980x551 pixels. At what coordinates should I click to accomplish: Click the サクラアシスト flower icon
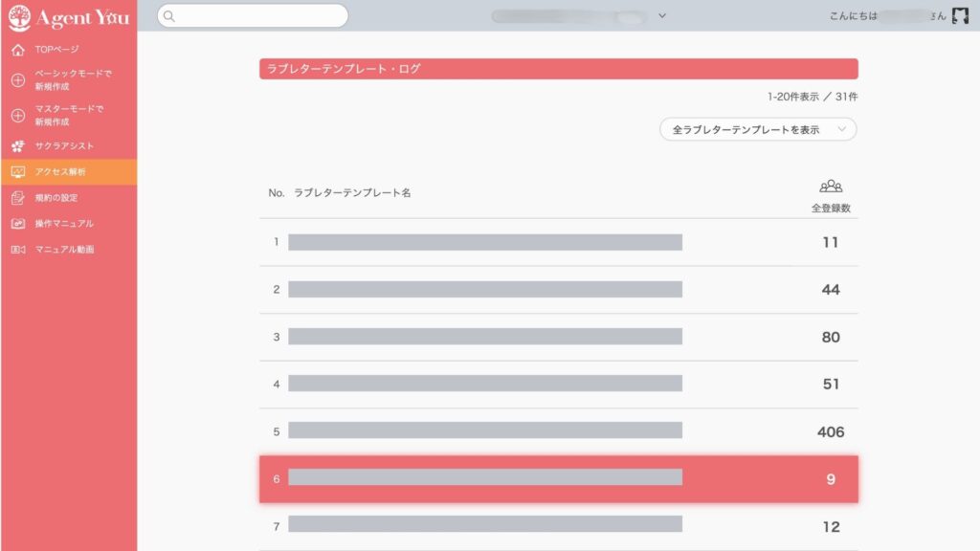click(x=17, y=146)
